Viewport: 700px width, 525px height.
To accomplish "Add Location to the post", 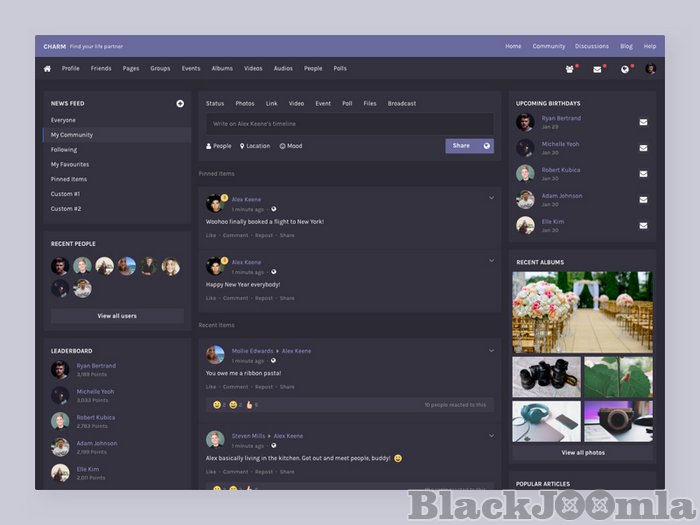I will (x=255, y=146).
